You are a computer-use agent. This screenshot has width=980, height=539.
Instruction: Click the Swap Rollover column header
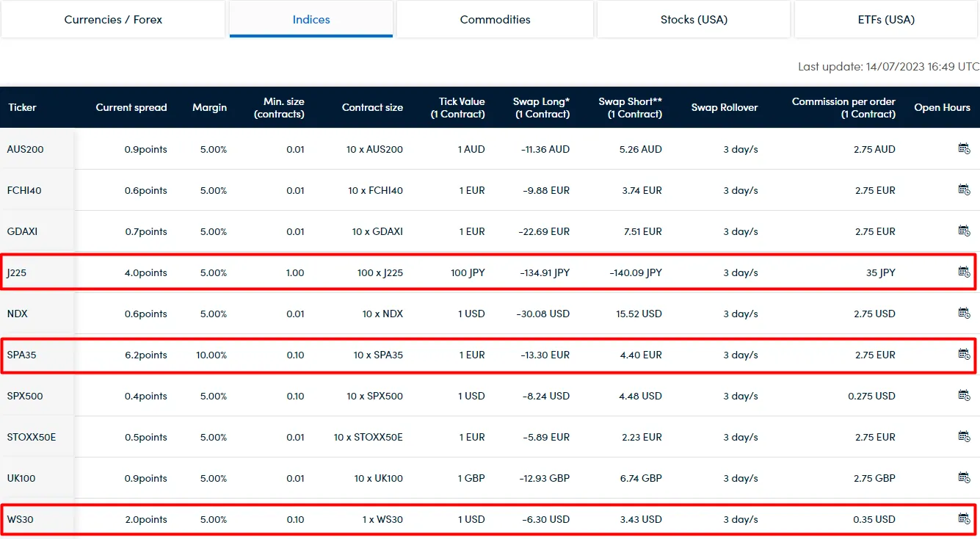coord(725,107)
